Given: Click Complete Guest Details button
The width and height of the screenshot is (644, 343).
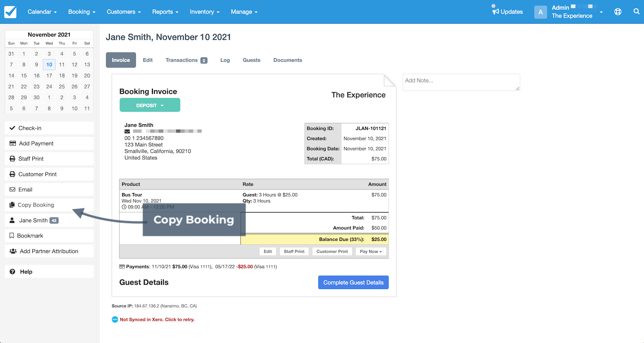Looking at the screenshot, I should [x=353, y=282].
